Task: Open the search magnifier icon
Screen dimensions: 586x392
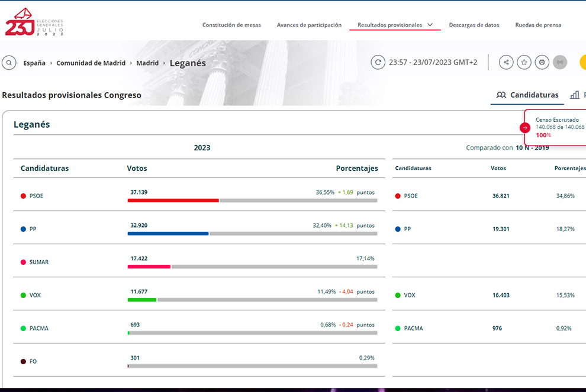Action: tap(9, 63)
